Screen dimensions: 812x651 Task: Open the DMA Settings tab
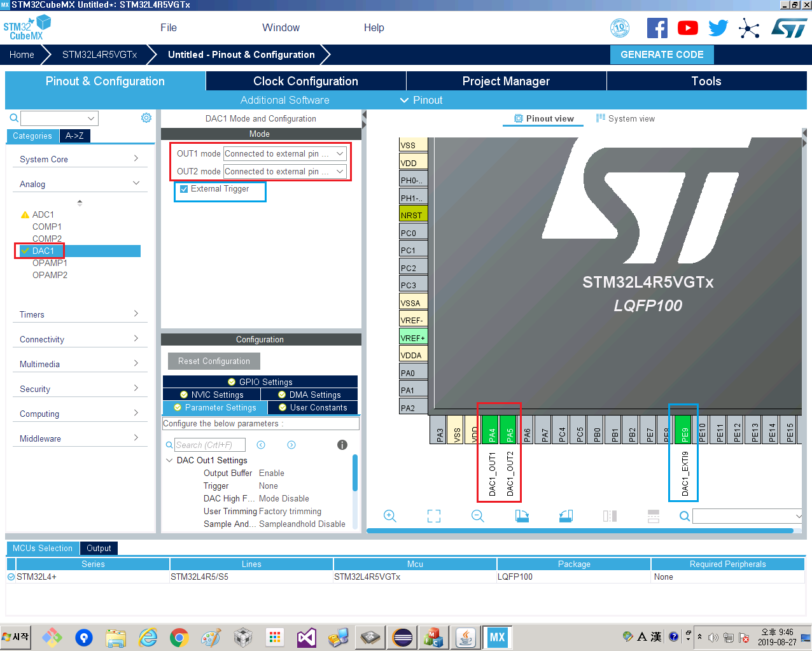(x=309, y=395)
